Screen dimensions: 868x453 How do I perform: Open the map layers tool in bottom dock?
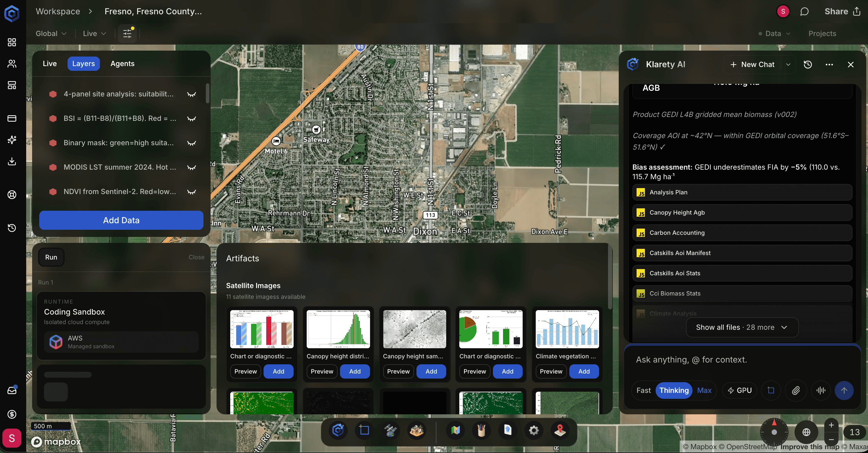[x=455, y=430]
